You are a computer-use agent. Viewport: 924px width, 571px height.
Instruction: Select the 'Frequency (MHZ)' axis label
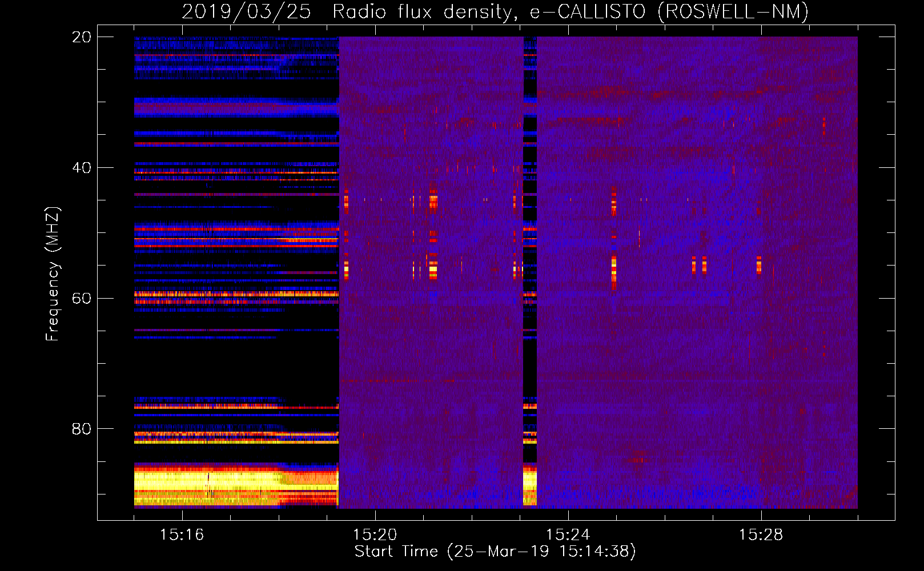coord(53,274)
